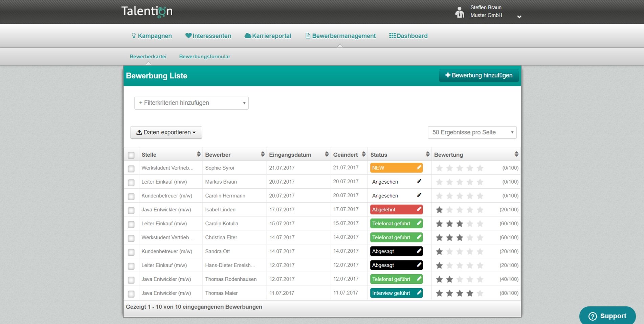
Task: Click Bewerbung hinzufügen button
Action: pyautogui.click(x=479, y=75)
